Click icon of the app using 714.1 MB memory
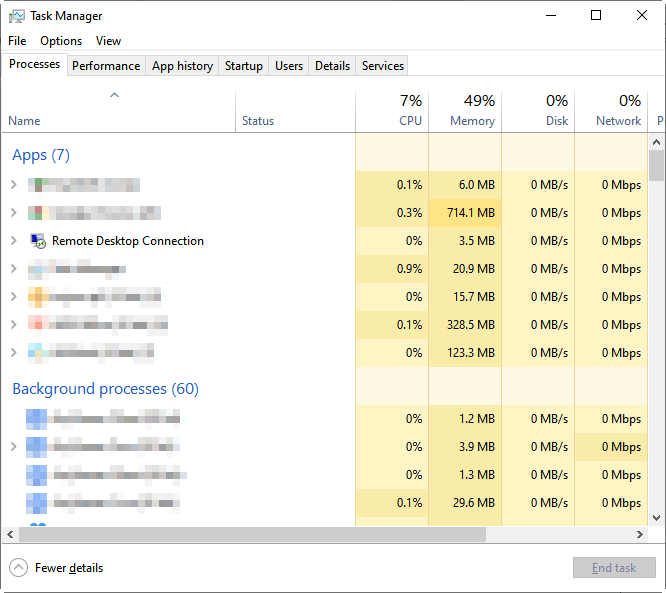This screenshot has width=666, height=593. [37, 213]
